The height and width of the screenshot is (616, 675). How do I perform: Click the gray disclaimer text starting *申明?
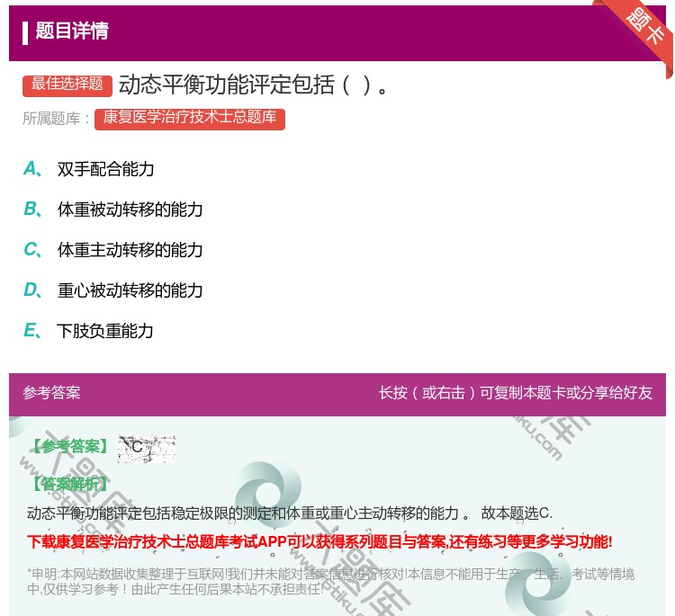click(x=330, y=582)
